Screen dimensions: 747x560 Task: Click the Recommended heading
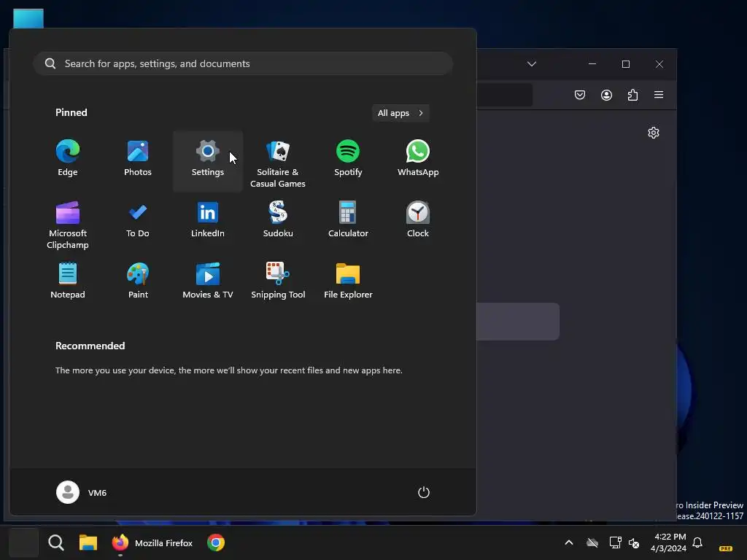tap(90, 346)
